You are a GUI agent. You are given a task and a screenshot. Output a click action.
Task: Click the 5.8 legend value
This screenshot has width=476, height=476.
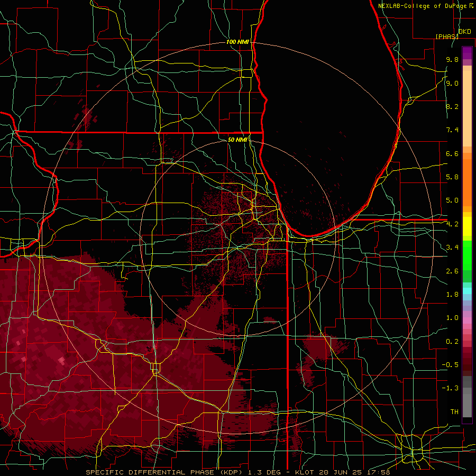pos(452,177)
